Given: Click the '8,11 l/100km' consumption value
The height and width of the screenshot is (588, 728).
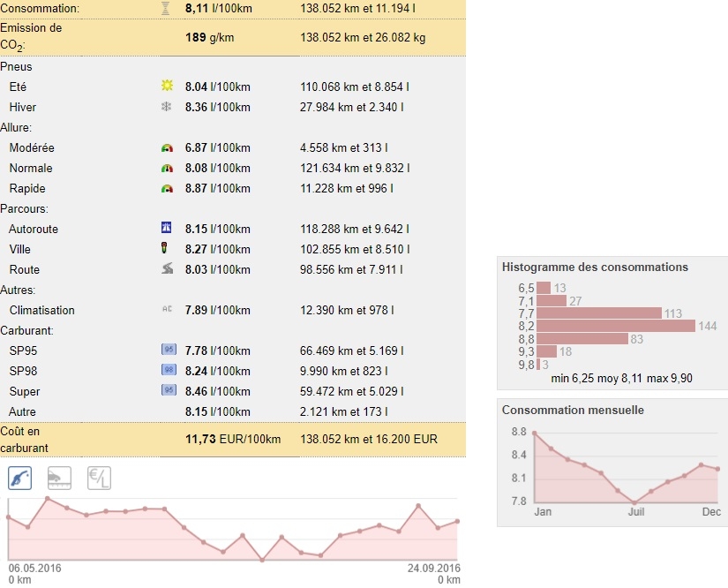Looking at the screenshot, I should [219, 8].
